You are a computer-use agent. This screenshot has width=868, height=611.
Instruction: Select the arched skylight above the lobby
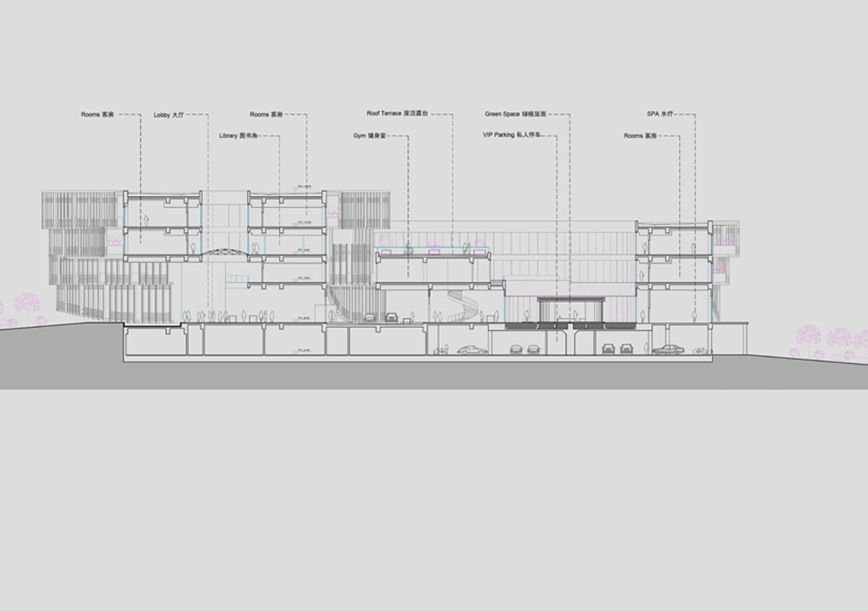224,252
